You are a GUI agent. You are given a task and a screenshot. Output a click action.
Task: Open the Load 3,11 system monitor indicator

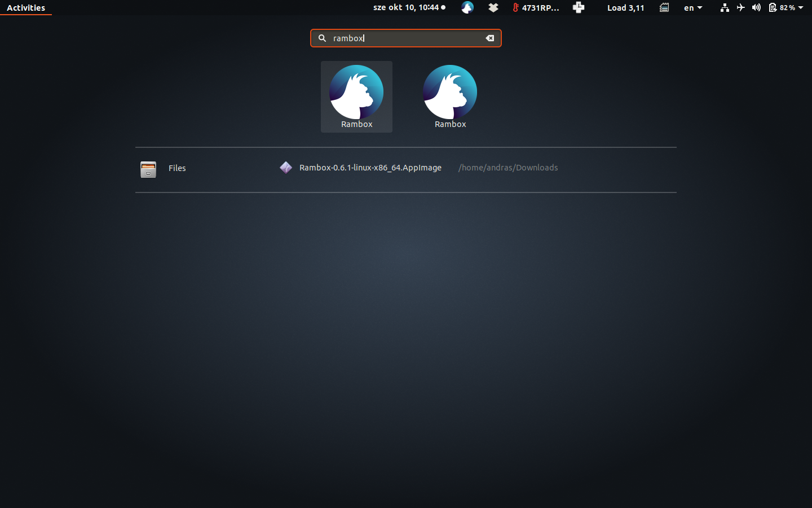(626, 8)
